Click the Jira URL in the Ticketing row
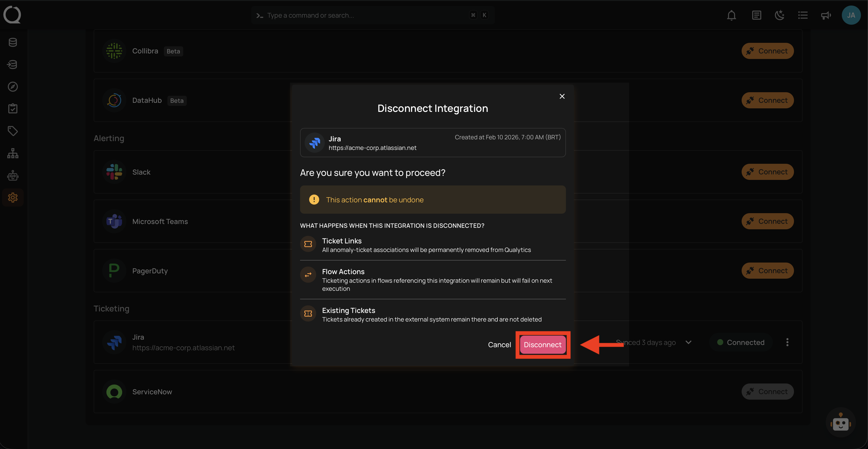868x449 pixels. tap(183, 348)
